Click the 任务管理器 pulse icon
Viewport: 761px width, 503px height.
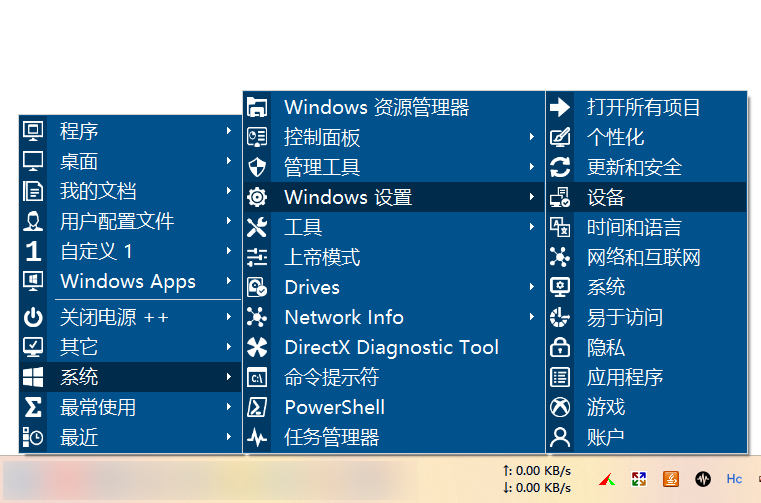(x=257, y=437)
